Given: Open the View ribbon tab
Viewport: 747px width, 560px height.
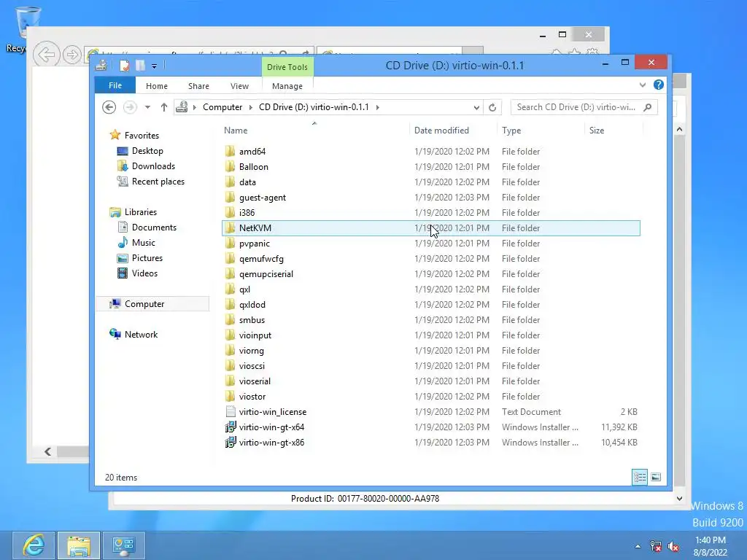Looking at the screenshot, I should pos(239,86).
